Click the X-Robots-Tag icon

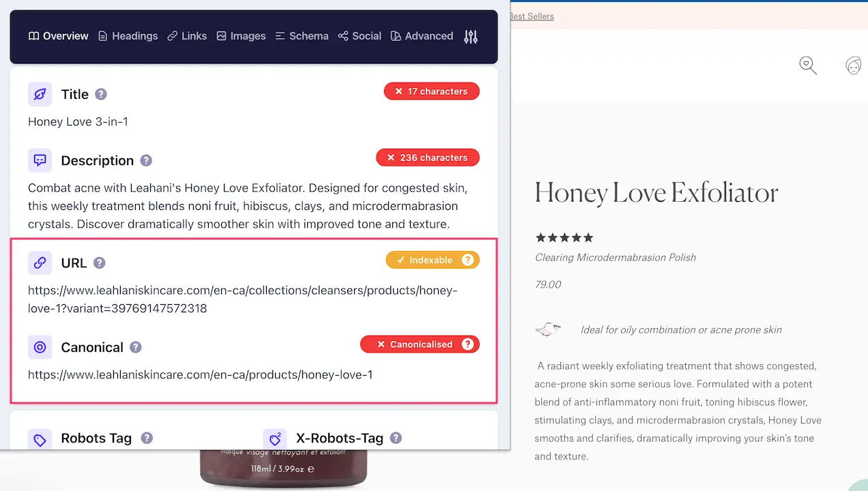[x=275, y=438]
